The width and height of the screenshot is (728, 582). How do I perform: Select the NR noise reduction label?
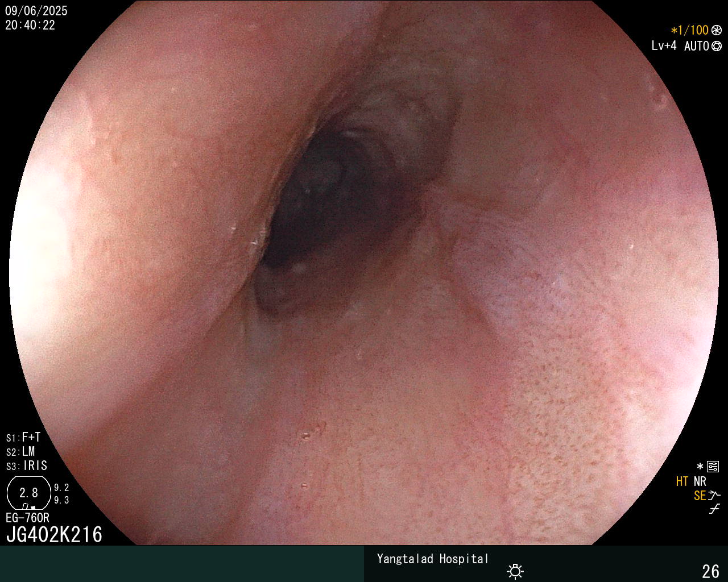[x=700, y=481]
